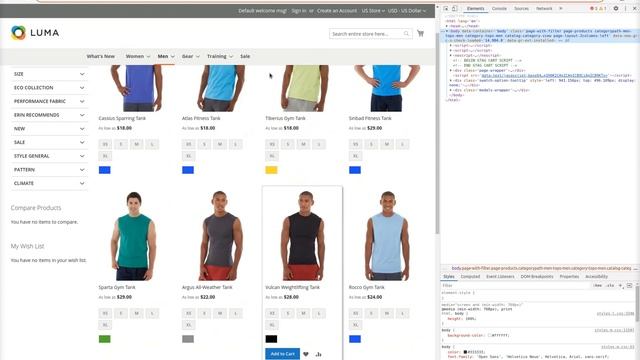This screenshot has width=640, height=360.
Task: Toggle the .cls element classes button
Action: pos(610,286)
